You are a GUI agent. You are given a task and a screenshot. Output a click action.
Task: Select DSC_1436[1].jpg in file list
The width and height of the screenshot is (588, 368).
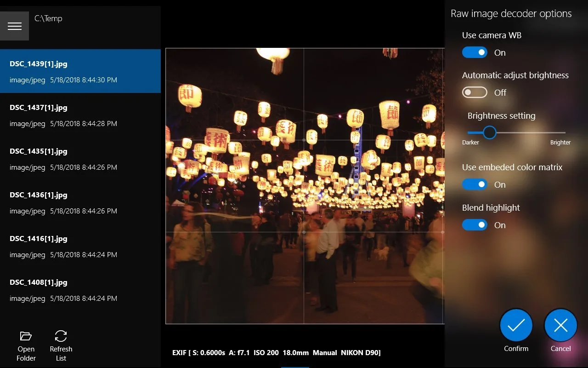click(x=80, y=202)
